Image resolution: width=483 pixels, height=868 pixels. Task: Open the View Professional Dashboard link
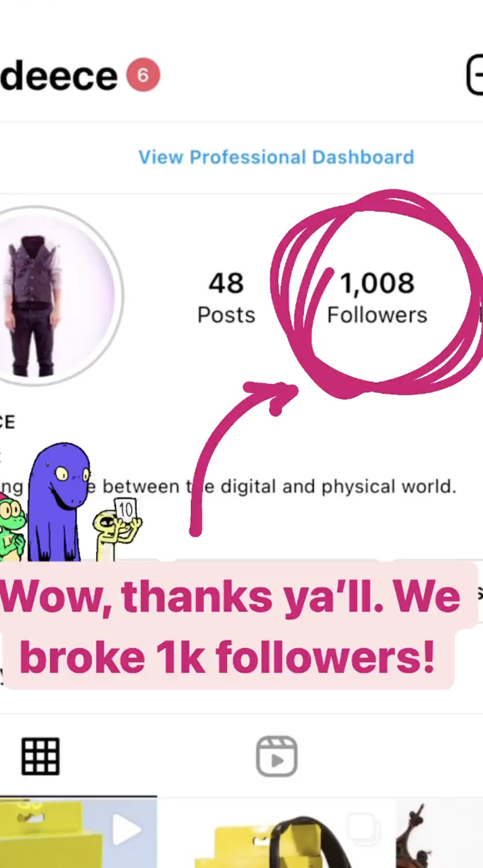pos(276,157)
